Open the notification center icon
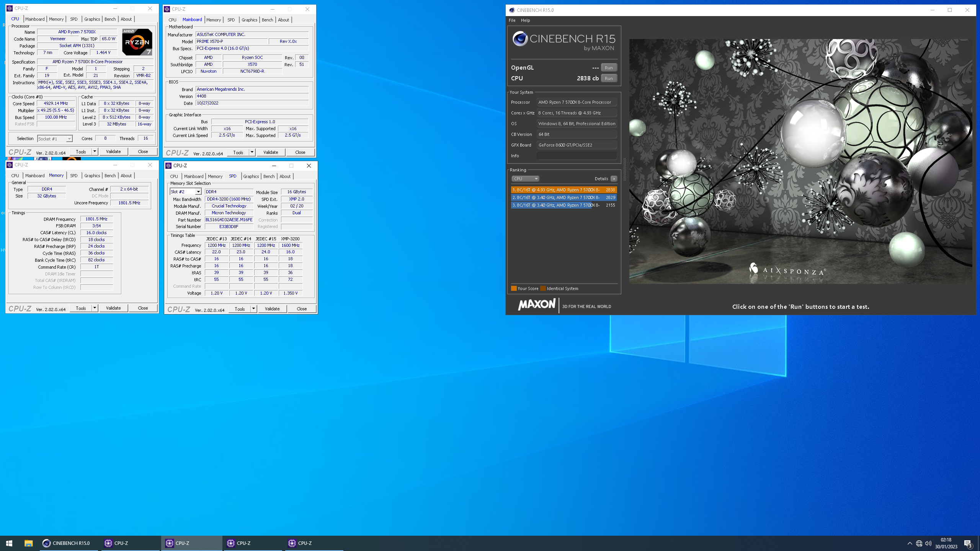The image size is (980, 551). 968,543
